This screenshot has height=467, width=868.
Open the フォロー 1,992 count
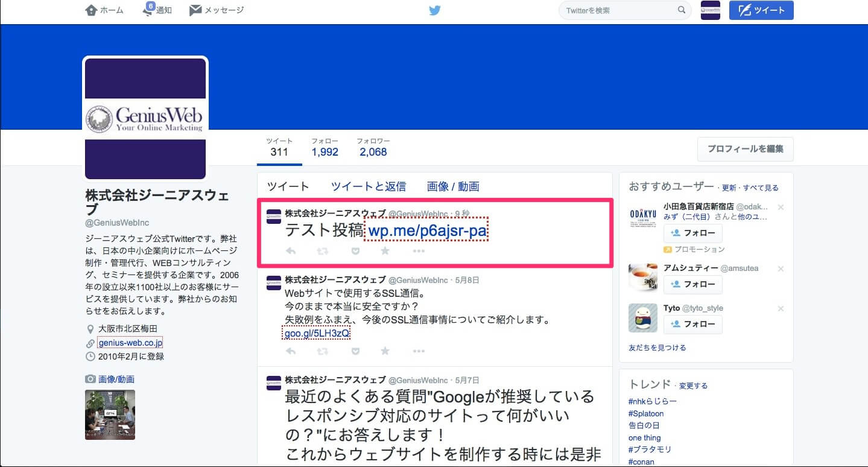(x=325, y=147)
